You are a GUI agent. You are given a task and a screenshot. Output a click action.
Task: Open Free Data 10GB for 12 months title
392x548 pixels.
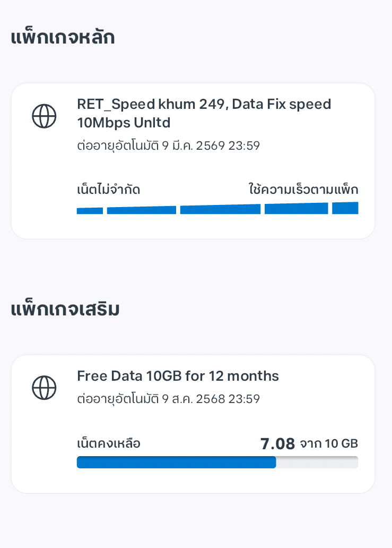pyautogui.click(x=178, y=376)
